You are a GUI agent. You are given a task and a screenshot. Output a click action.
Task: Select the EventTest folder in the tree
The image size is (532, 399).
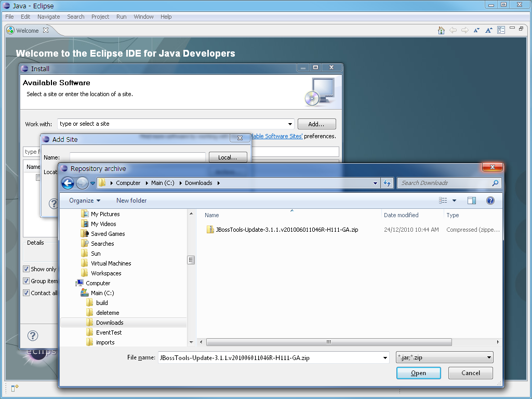click(109, 332)
